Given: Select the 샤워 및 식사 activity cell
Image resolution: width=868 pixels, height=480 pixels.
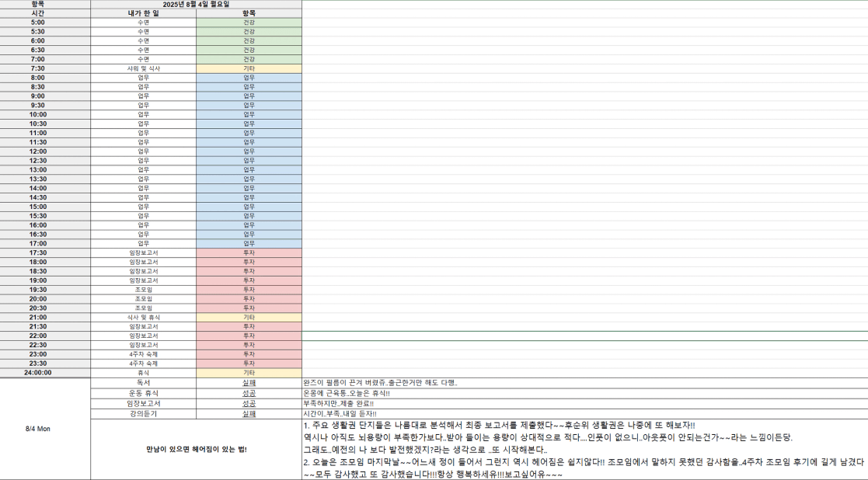Looking at the screenshot, I should 144,68.
